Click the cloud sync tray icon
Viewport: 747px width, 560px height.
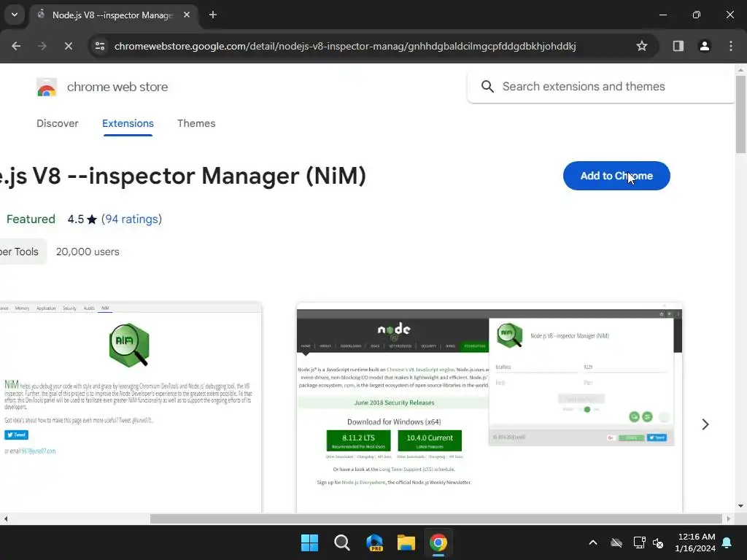pyautogui.click(x=616, y=542)
